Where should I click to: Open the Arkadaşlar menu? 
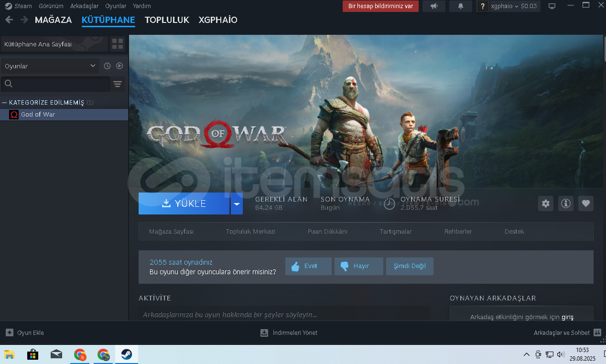point(84,6)
